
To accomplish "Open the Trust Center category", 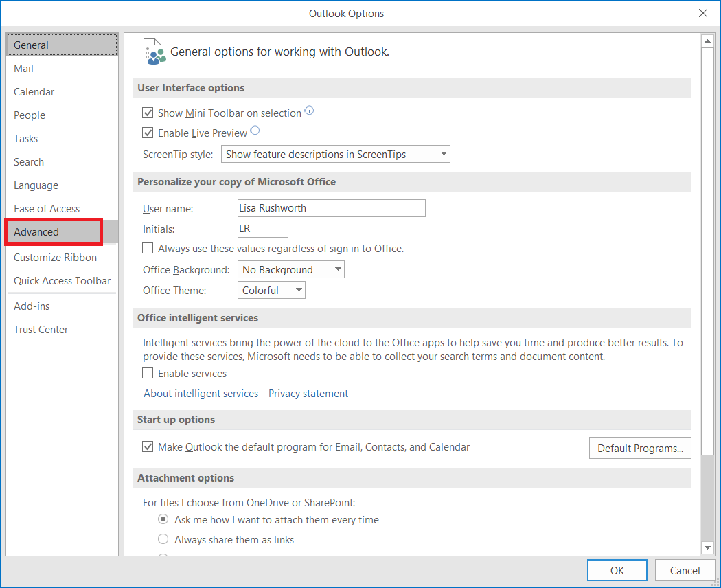I will pos(62,330).
